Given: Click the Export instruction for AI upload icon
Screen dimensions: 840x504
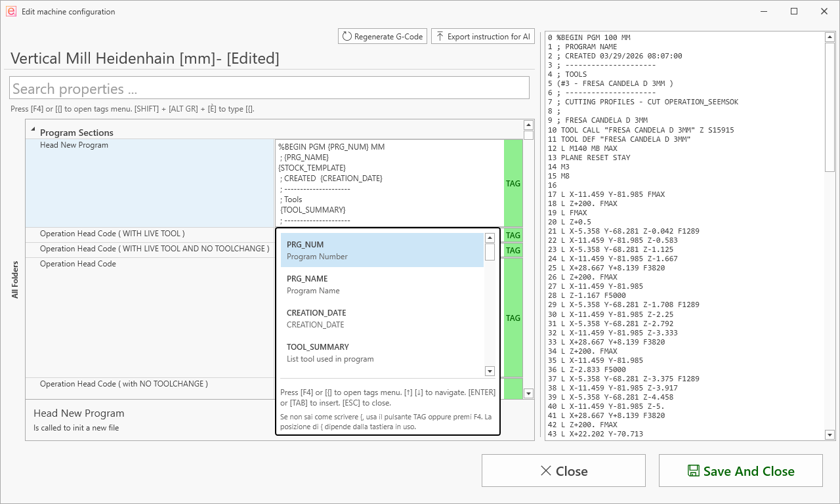Looking at the screenshot, I should [440, 37].
